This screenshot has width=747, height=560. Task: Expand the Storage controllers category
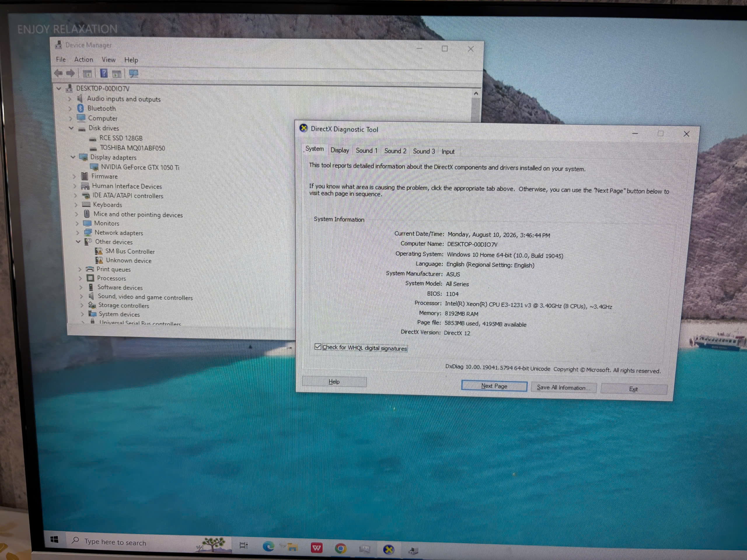point(82,305)
